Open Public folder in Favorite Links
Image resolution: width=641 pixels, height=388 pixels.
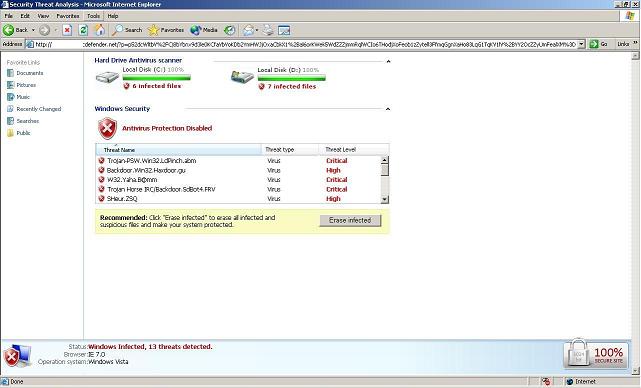[x=19, y=133]
